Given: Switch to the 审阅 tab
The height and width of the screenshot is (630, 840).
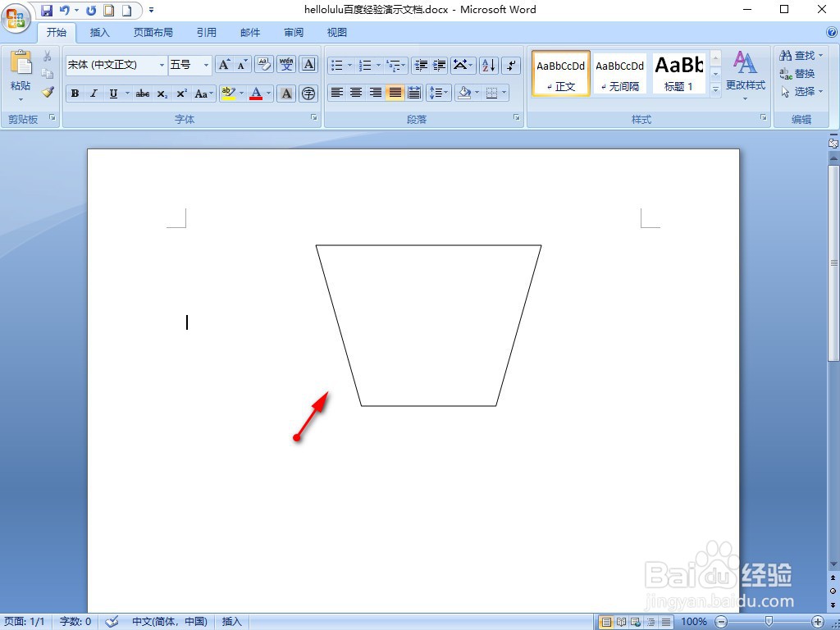Looking at the screenshot, I should (x=294, y=33).
